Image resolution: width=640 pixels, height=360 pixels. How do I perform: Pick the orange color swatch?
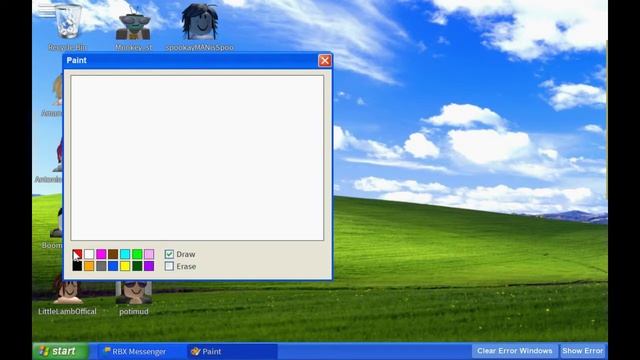click(89, 266)
